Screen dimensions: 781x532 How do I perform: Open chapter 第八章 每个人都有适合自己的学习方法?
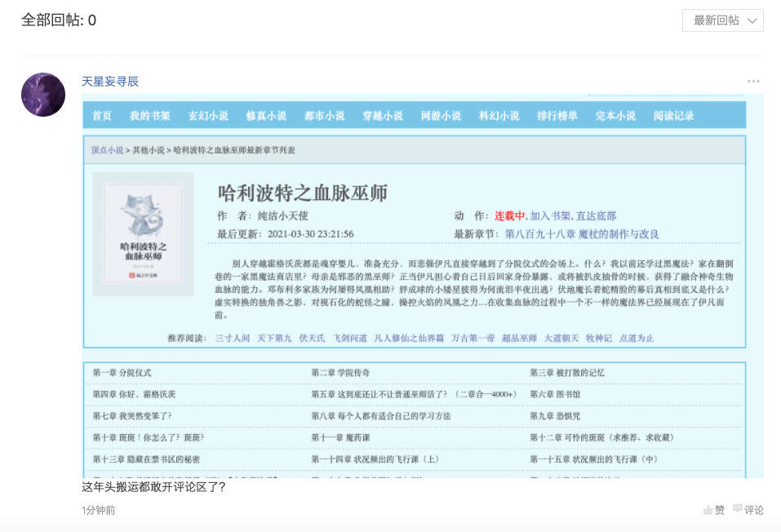click(381, 416)
